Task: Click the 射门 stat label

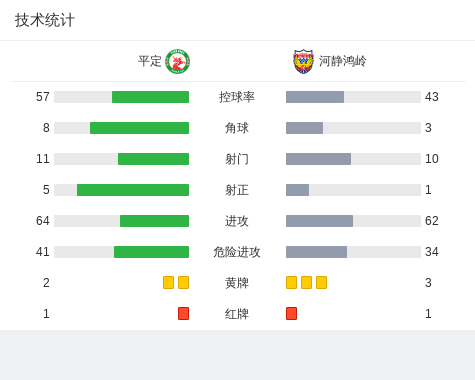Action: pyautogui.click(x=237, y=159)
